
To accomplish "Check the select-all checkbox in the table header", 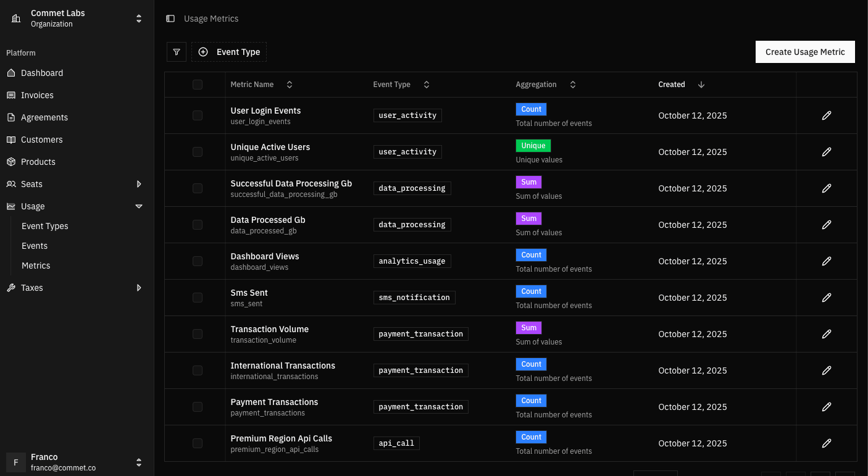I will [x=197, y=85].
